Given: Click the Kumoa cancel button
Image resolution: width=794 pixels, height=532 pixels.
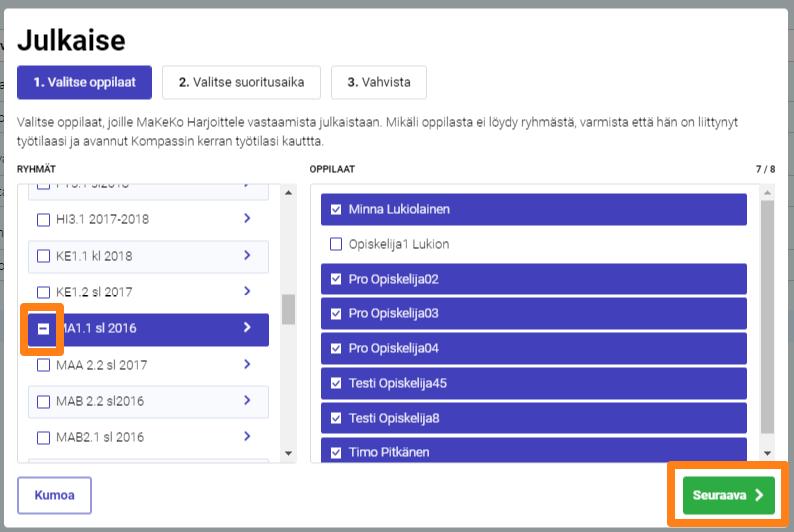Looking at the screenshot, I should (x=54, y=495).
